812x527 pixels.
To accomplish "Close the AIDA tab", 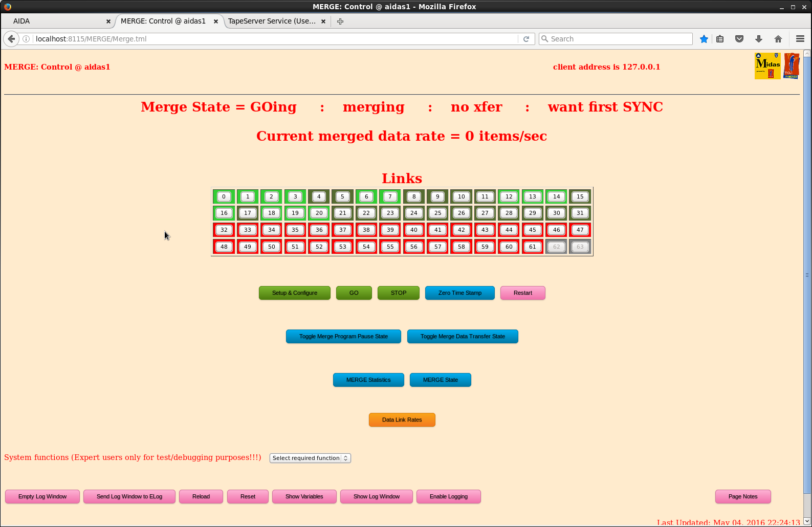I will click(x=108, y=21).
